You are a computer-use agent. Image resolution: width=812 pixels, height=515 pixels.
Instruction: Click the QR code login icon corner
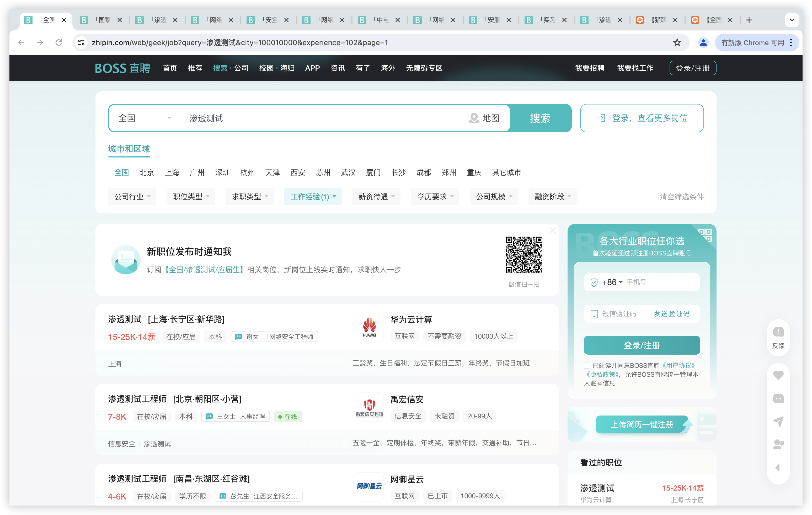pos(705,235)
